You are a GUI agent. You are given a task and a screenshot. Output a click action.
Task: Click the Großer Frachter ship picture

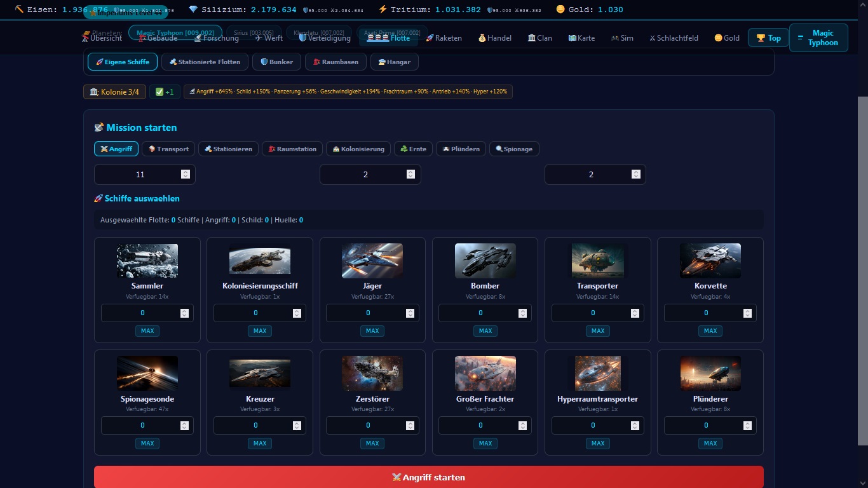[x=485, y=373]
